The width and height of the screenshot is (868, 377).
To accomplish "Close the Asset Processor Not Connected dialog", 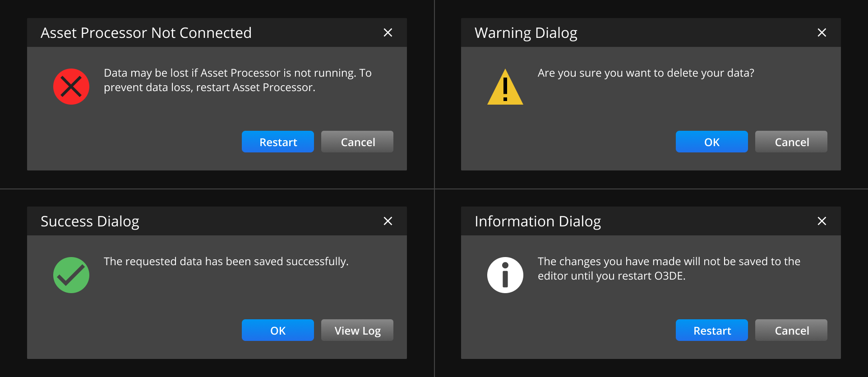I will (388, 32).
